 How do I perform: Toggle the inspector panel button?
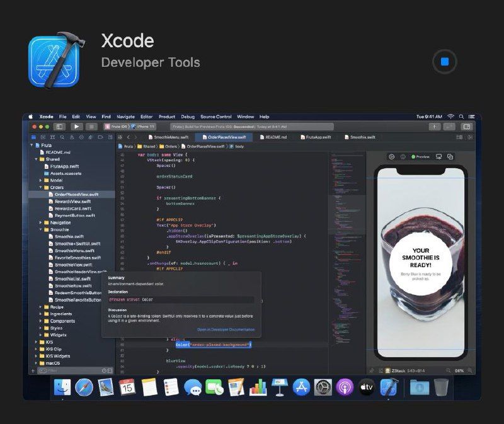tap(467, 127)
